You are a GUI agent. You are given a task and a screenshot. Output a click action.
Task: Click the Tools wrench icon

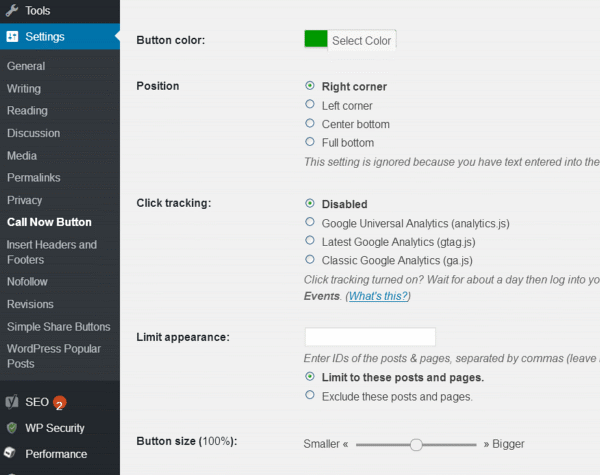click(12, 10)
